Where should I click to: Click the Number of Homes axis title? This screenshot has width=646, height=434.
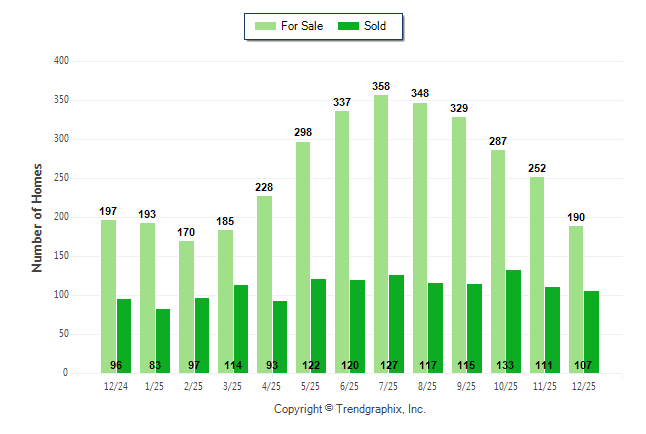pyautogui.click(x=37, y=217)
